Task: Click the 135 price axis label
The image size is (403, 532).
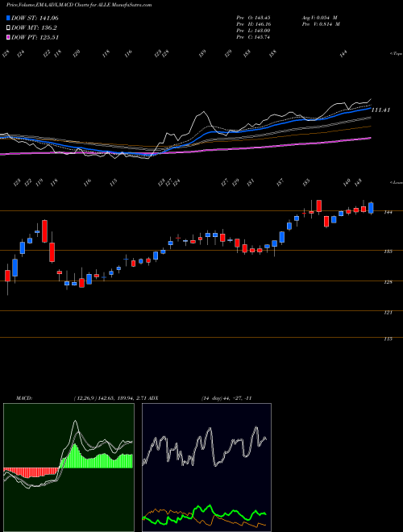Action: [388, 251]
